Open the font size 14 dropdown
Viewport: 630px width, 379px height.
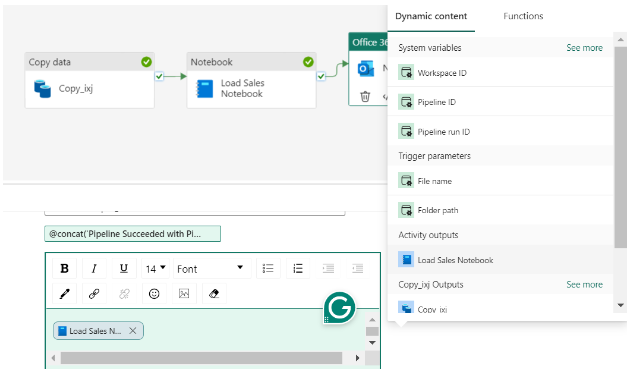(x=155, y=268)
